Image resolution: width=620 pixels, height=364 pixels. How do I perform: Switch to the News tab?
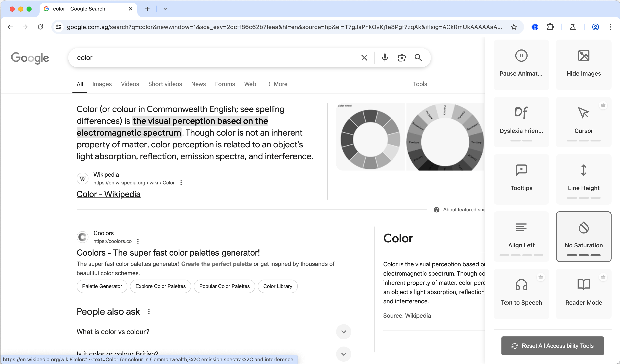click(x=198, y=84)
